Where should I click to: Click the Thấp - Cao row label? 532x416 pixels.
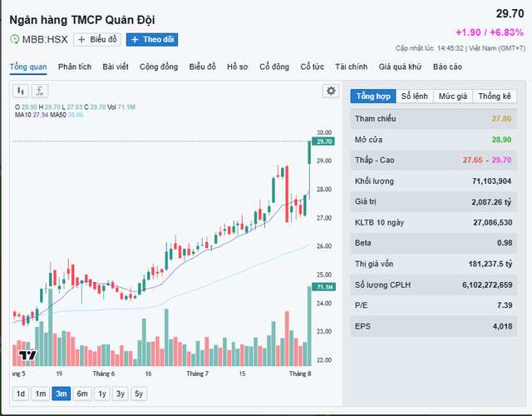coord(375,160)
